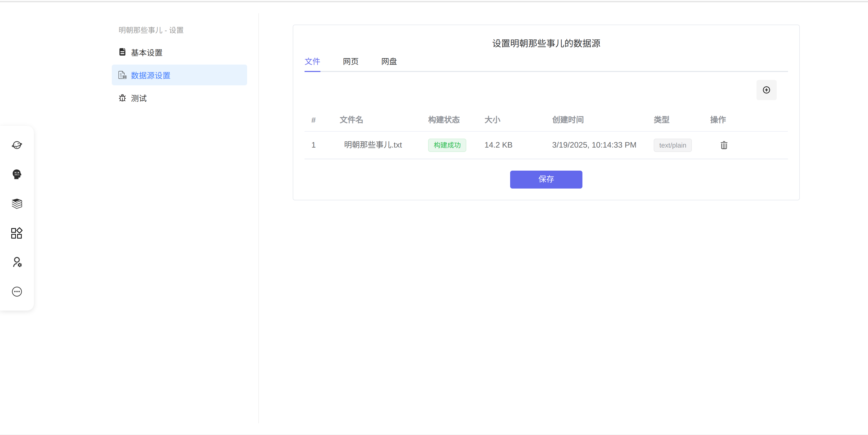This screenshot has height=435, width=868.
Task: Click the bug icon next to 测试
Action: 122,98
